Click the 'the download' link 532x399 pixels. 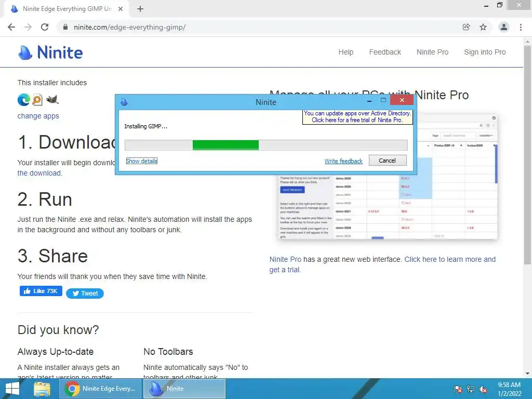click(39, 173)
